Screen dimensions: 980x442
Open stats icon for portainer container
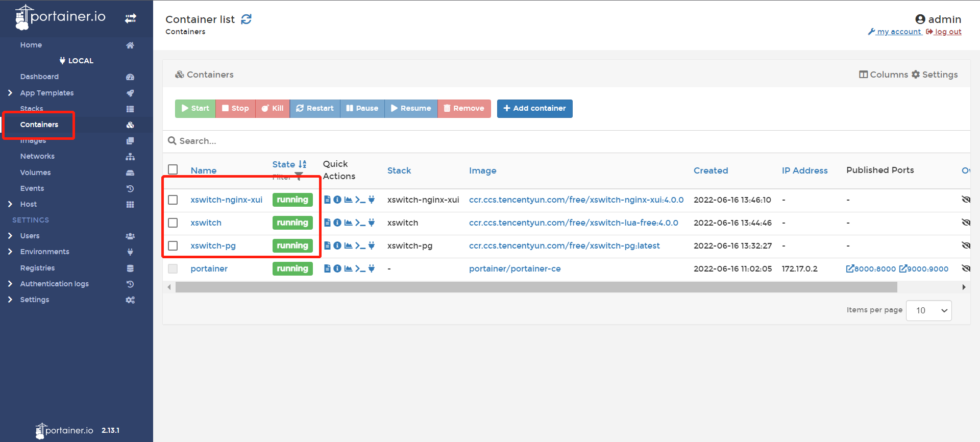(x=348, y=268)
